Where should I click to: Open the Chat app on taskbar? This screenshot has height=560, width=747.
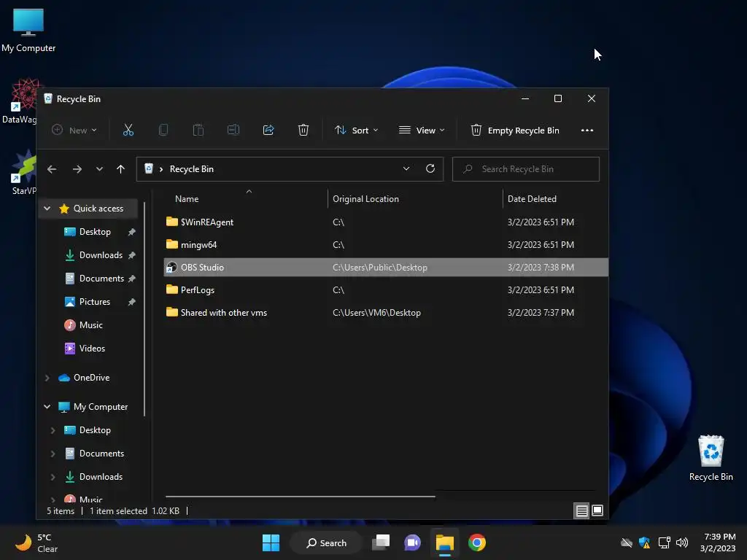413,542
